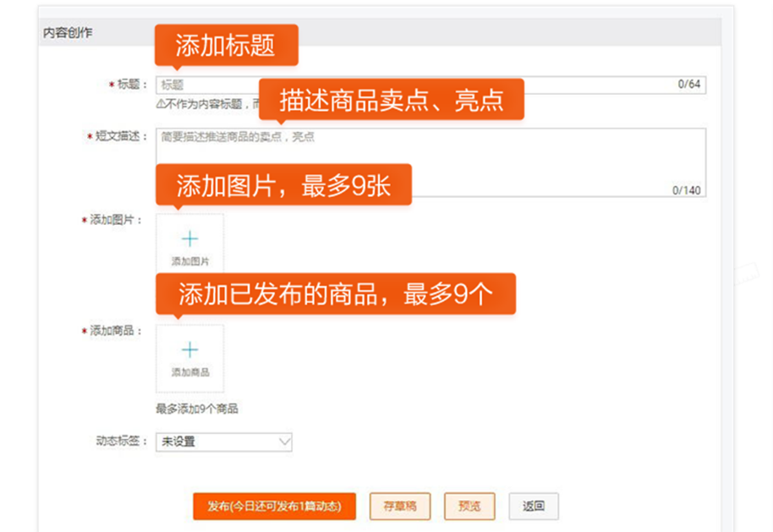Click the 0/140 description character counter
Image resolution: width=773 pixels, height=532 pixels.
[686, 190]
